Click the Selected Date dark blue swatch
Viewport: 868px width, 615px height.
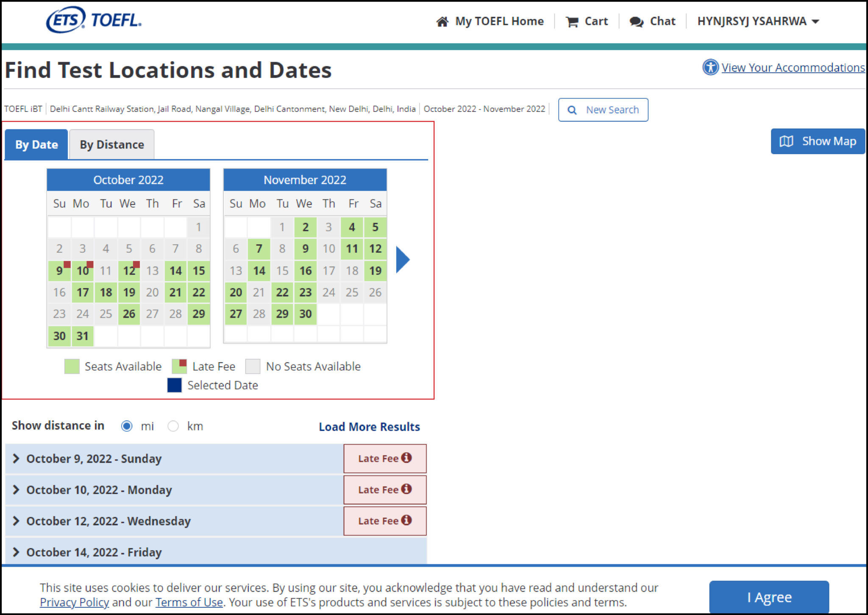(175, 385)
